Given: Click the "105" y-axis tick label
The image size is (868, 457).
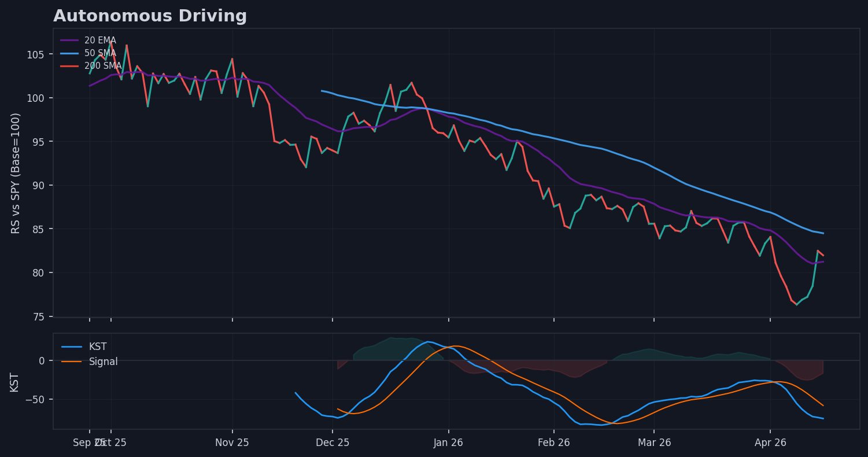Looking at the screenshot, I should click(x=37, y=54).
